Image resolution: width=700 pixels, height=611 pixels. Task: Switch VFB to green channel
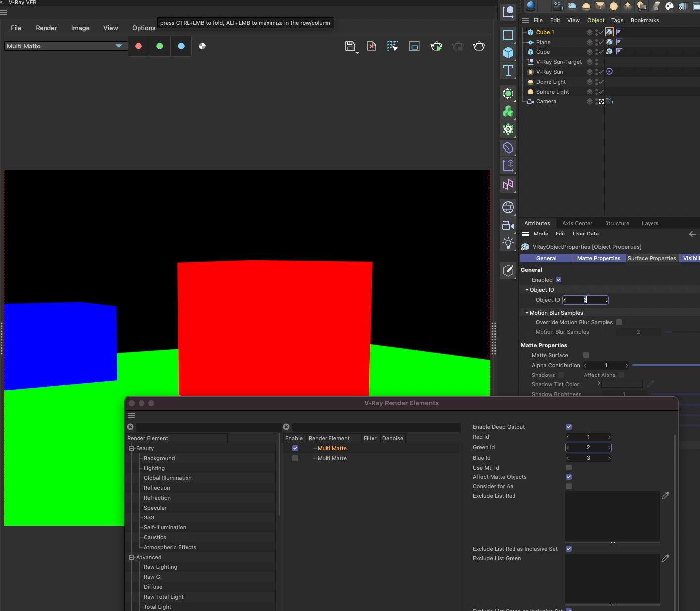160,46
